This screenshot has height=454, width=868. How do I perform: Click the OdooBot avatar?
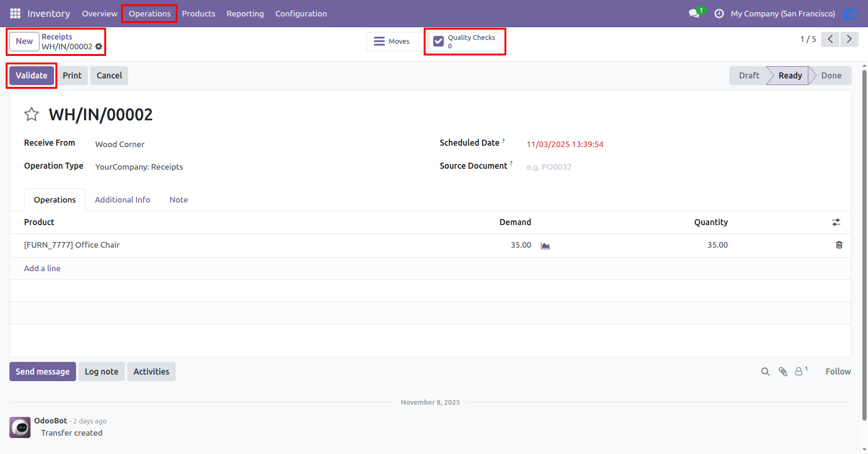(20, 427)
